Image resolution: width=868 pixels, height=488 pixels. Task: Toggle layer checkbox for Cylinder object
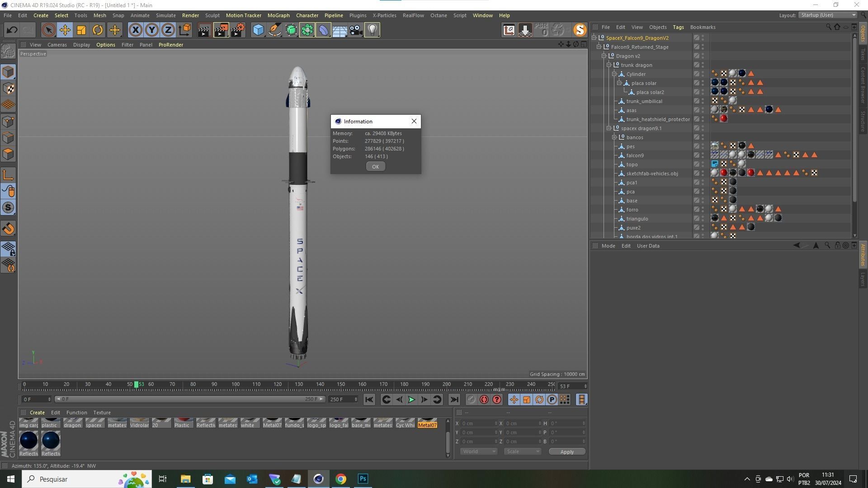pyautogui.click(x=697, y=74)
